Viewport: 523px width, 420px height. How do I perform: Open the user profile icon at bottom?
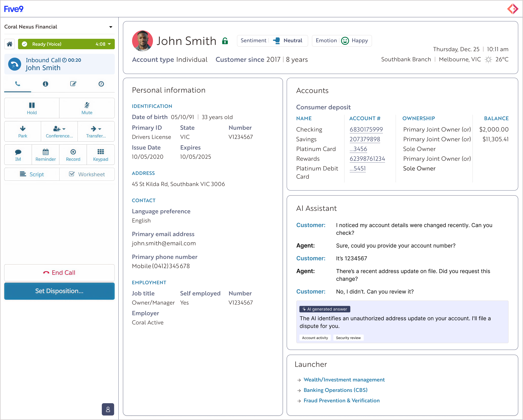click(108, 409)
